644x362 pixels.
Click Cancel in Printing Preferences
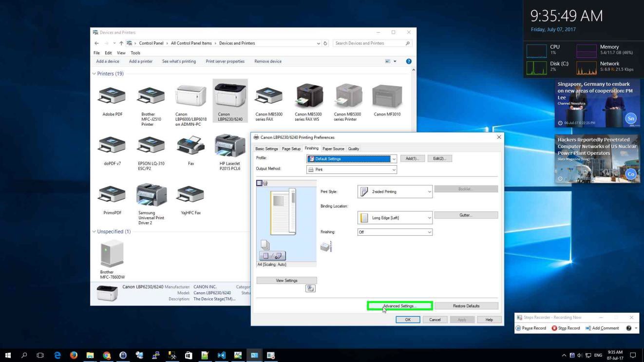[x=435, y=320]
